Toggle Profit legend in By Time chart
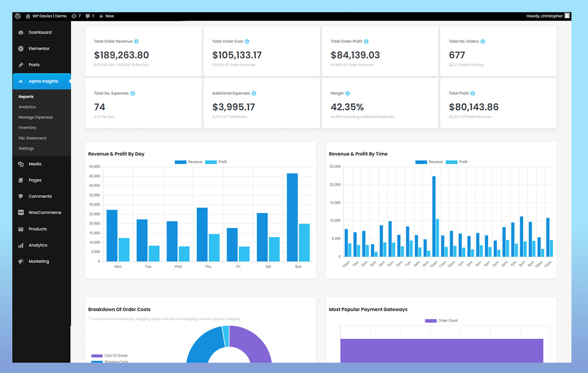 [457, 162]
